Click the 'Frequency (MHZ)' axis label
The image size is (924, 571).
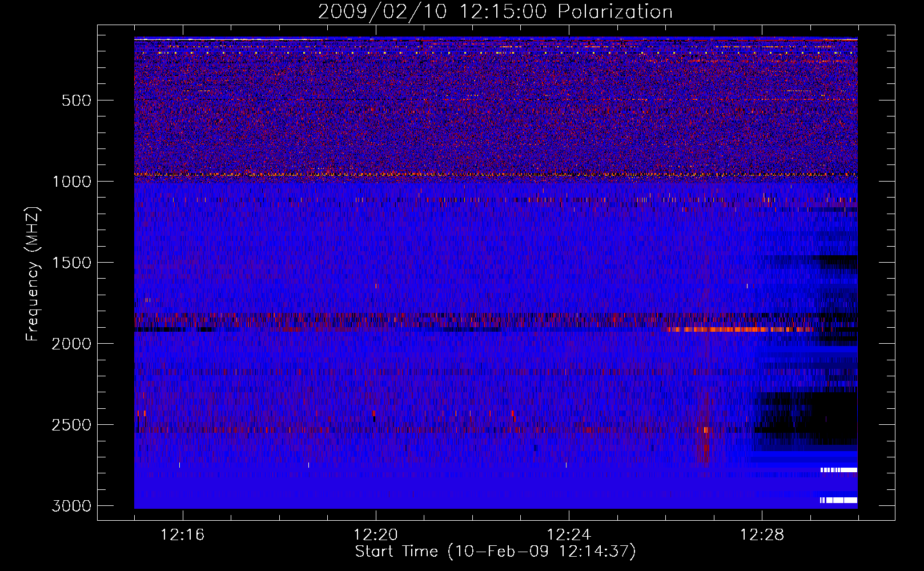click(33, 274)
